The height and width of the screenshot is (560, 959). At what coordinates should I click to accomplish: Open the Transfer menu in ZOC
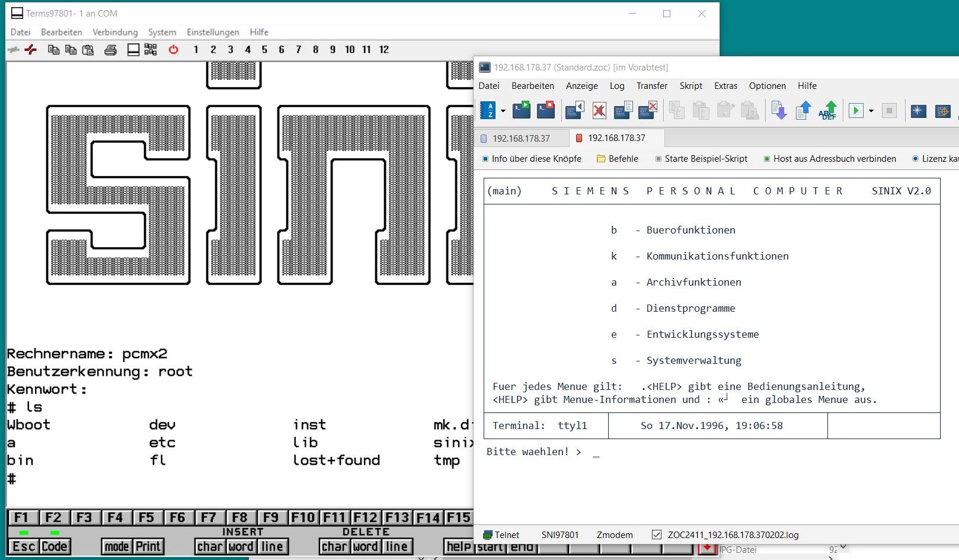(x=651, y=86)
